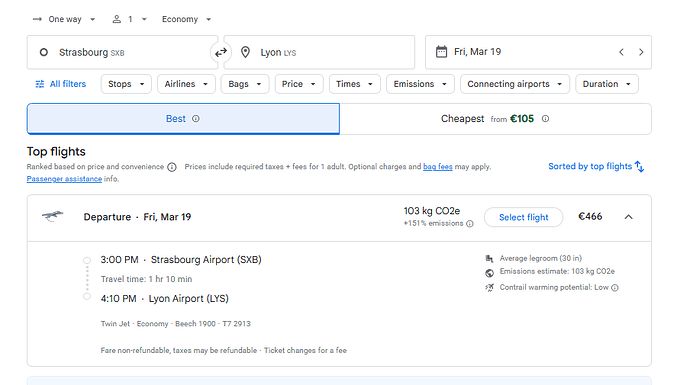Go to previous departure date
This screenshot has width=690, height=385.
(x=621, y=52)
